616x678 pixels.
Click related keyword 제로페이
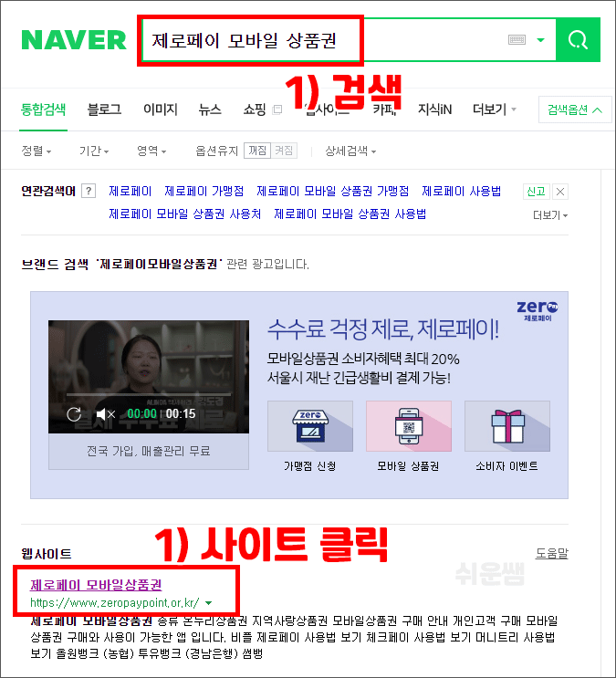pyautogui.click(x=131, y=191)
